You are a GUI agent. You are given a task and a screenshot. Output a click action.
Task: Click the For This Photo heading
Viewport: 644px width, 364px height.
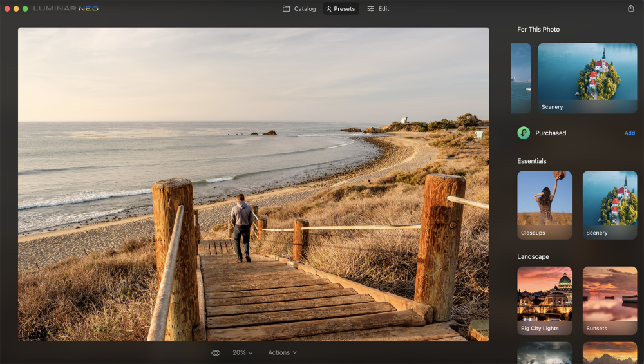[x=538, y=30]
